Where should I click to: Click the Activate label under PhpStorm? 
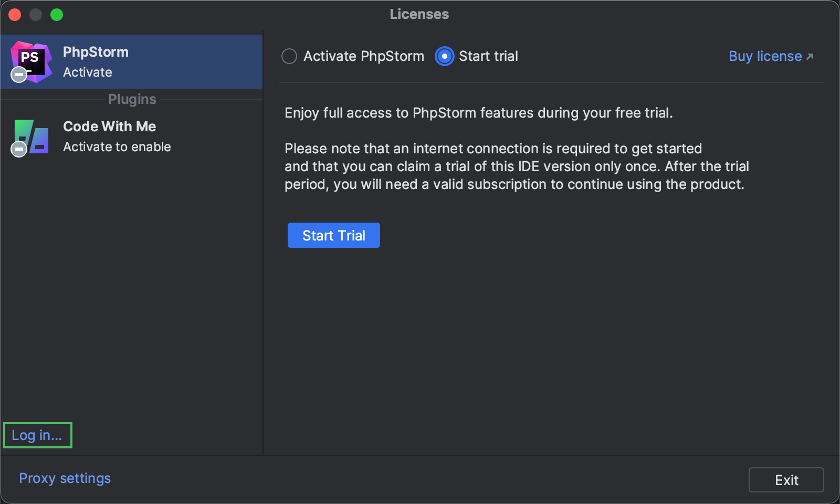[87, 72]
